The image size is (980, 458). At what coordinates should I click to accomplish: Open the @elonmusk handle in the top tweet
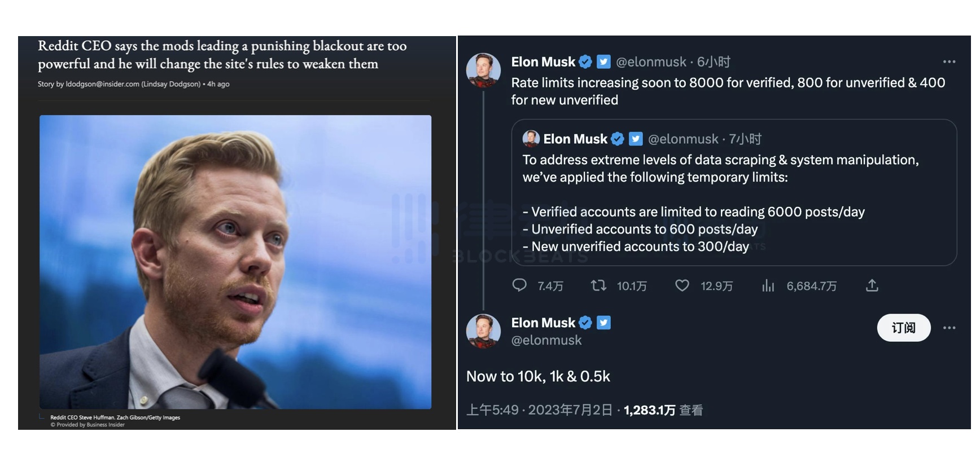tap(651, 61)
